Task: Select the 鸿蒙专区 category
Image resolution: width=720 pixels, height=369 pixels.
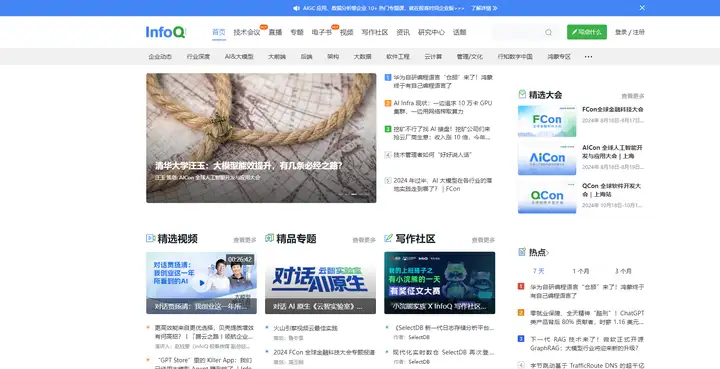Action: point(559,57)
